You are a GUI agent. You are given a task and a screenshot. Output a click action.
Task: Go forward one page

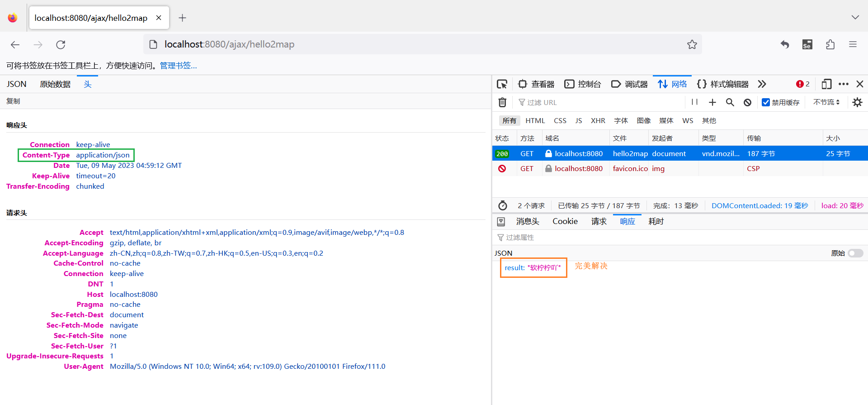click(38, 44)
